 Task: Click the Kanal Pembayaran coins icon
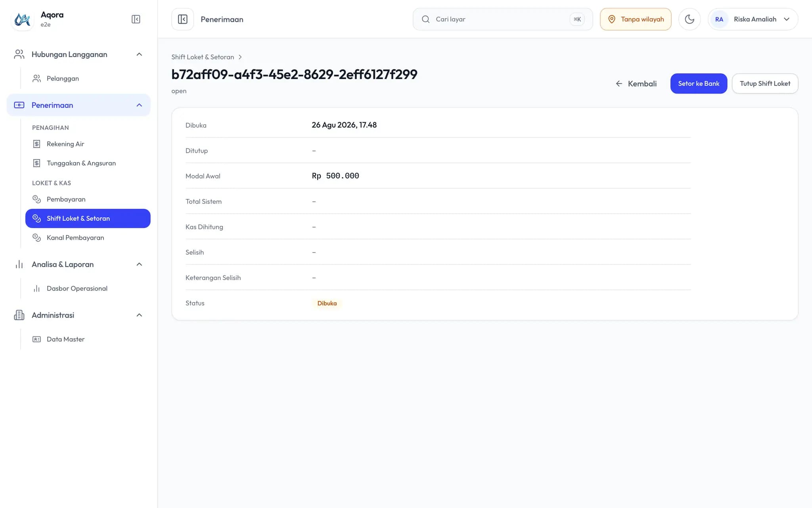[36, 237]
